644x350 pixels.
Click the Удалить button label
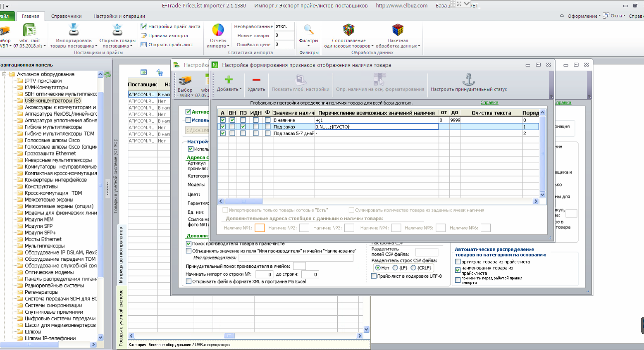tap(256, 89)
